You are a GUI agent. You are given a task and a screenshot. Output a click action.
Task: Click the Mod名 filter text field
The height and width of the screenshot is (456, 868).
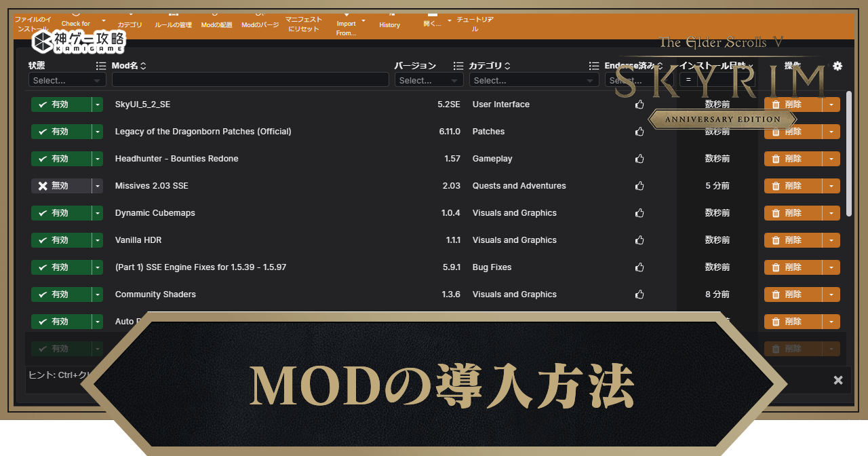[250, 80]
